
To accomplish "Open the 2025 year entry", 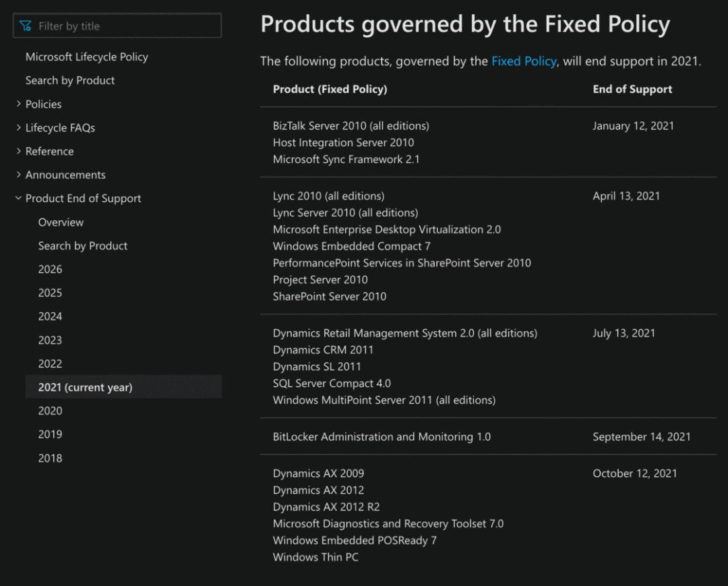I will (50, 293).
